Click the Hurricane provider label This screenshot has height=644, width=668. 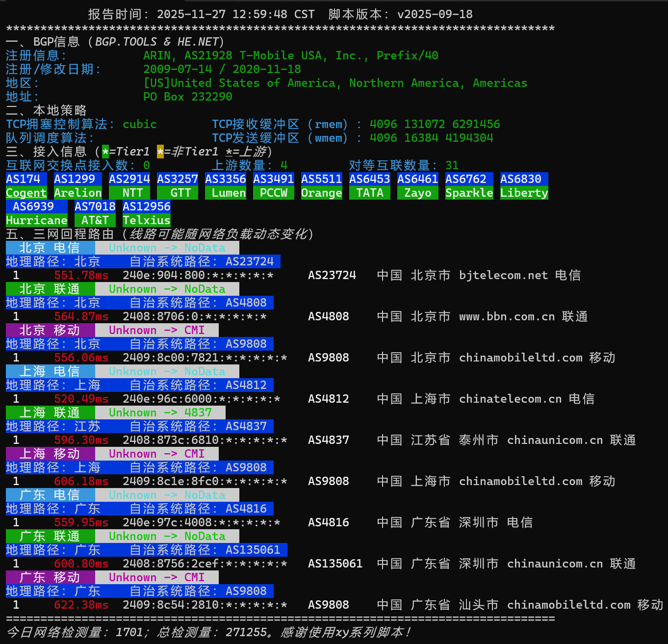[36, 220]
